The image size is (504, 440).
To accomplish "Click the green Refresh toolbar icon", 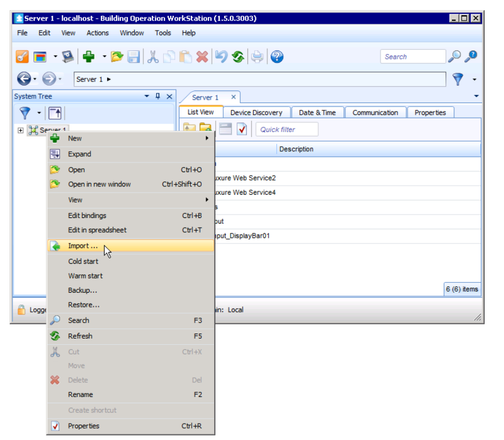I will tap(238, 57).
